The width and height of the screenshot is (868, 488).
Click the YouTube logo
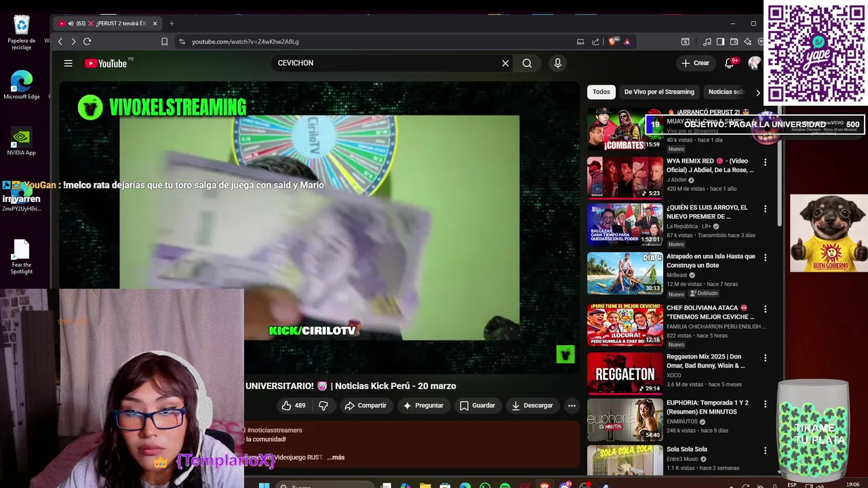[106, 63]
